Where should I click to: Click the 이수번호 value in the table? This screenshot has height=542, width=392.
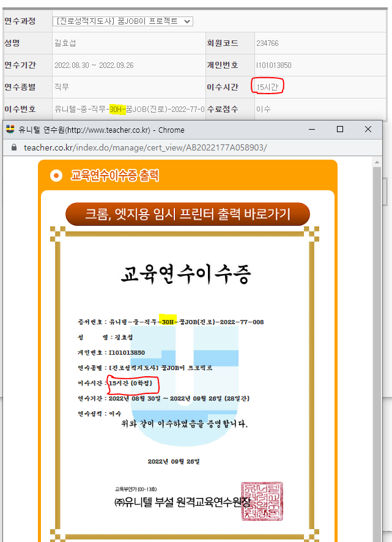click(x=129, y=110)
